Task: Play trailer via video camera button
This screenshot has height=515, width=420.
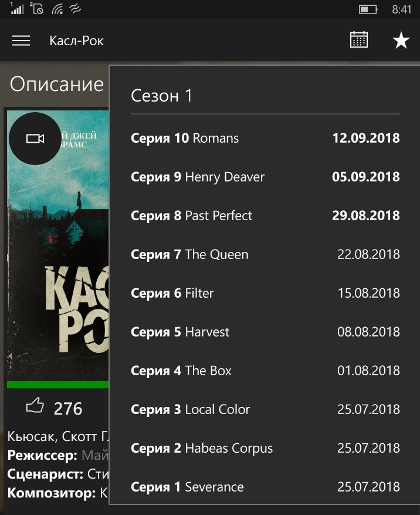Action: click(35, 139)
